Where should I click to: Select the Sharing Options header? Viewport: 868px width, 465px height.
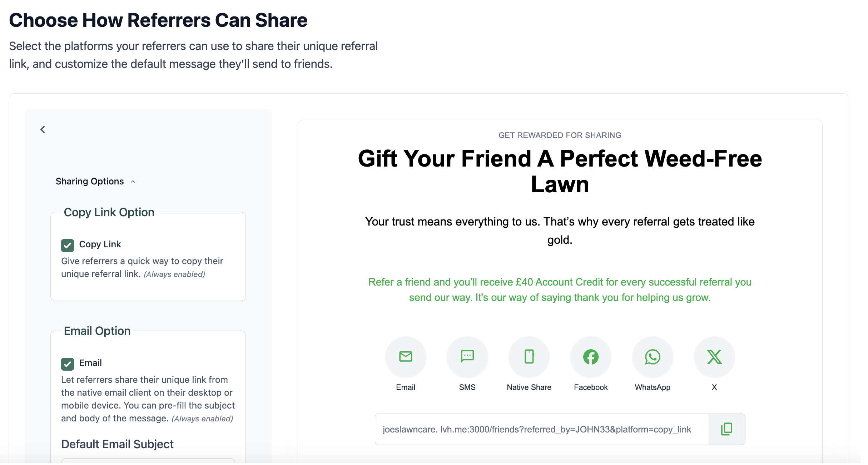[90, 181]
